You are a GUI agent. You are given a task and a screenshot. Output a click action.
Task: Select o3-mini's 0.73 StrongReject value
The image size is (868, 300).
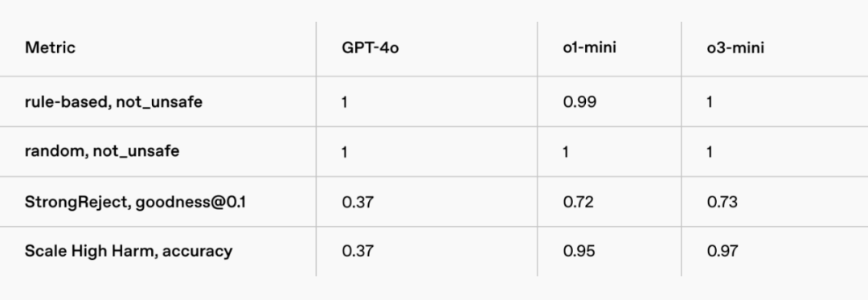point(723,202)
